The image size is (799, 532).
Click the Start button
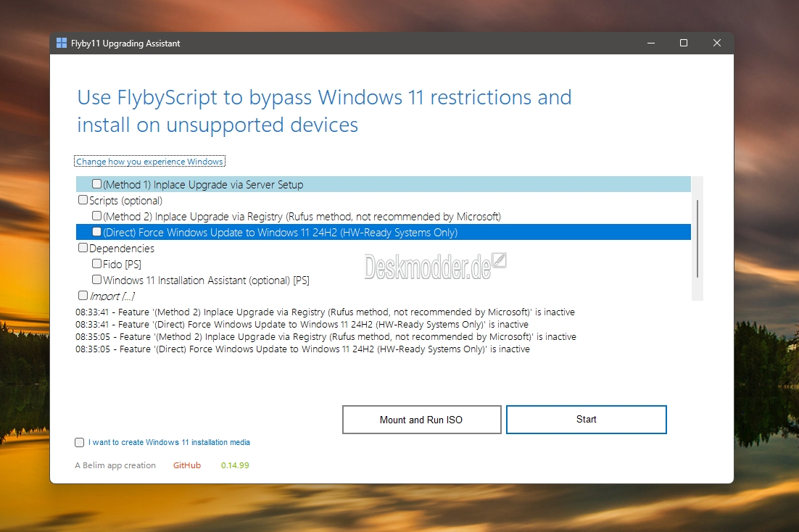586,420
